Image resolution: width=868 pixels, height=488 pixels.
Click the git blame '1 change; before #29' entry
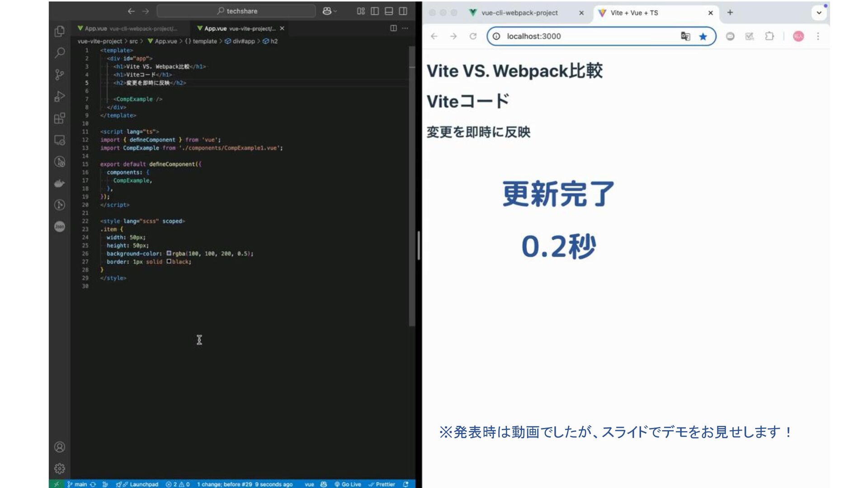[x=245, y=484]
